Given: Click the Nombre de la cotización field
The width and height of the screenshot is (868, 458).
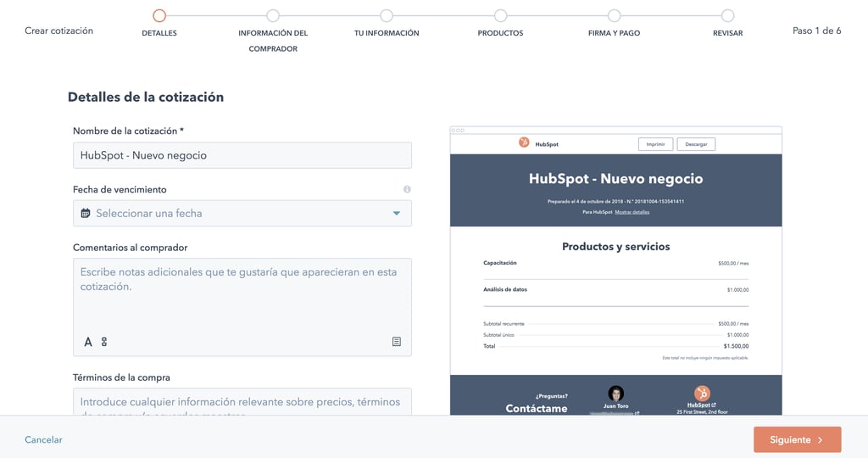Looking at the screenshot, I should (x=242, y=155).
